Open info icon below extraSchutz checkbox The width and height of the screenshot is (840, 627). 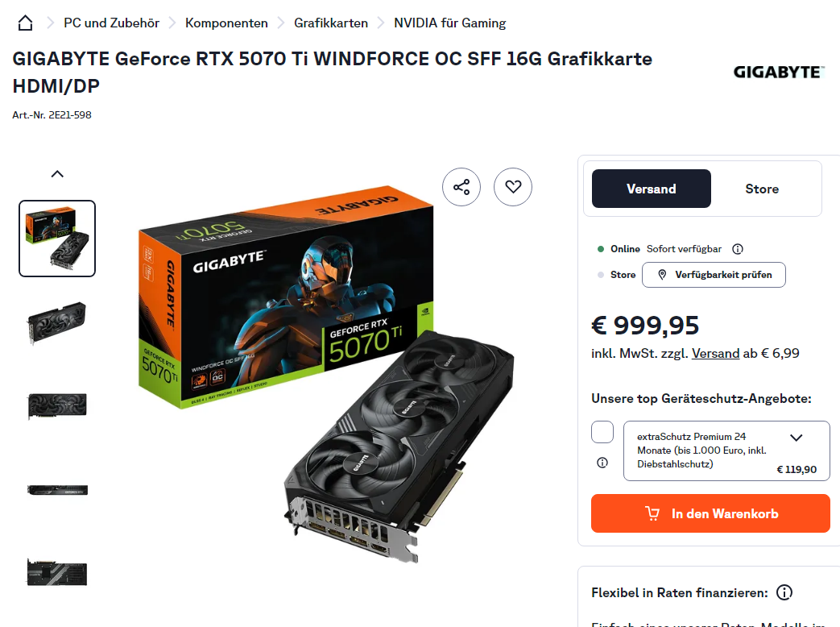click(602, 463)
